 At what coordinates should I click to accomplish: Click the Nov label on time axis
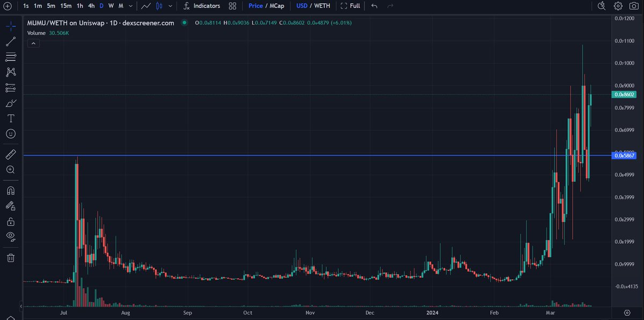(x=310, y=312)
